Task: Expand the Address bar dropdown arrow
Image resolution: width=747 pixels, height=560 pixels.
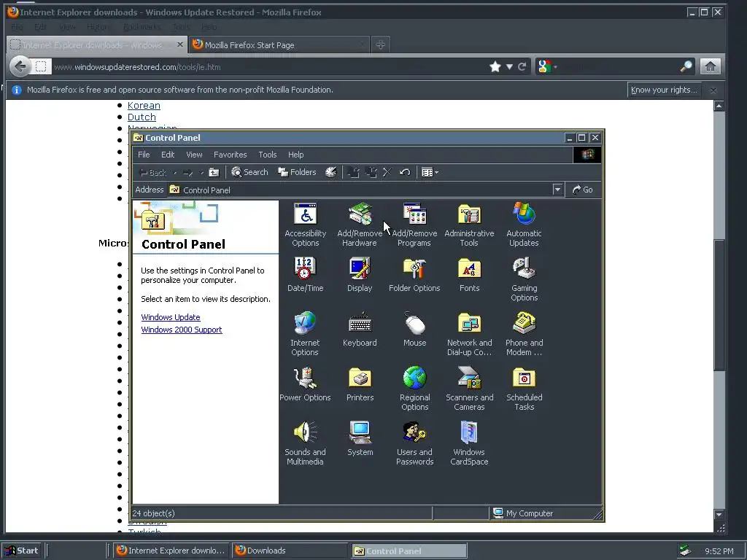Action: pyautogui.click(x=557, y=190)
